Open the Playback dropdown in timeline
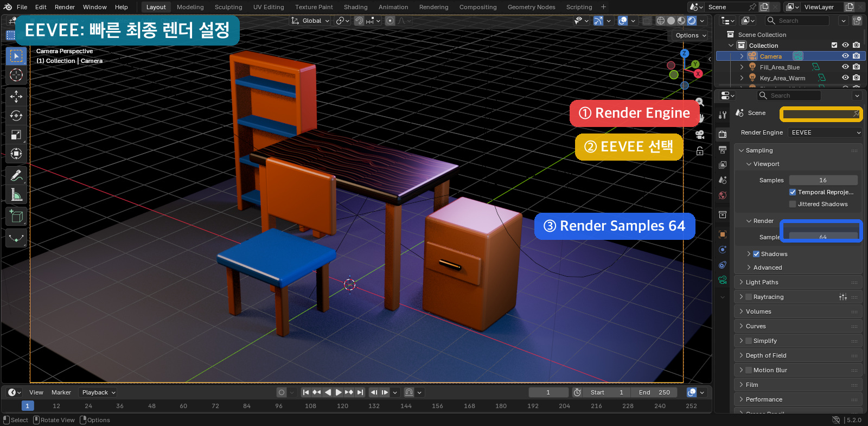This screenshot has height=426, width=868. (98, 392)
